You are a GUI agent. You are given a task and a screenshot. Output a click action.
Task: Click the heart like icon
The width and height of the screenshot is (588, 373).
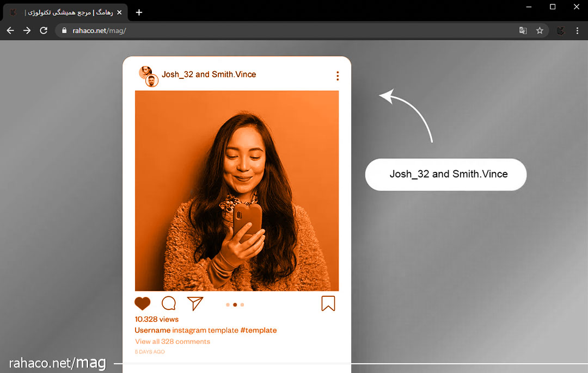[143, 303]
